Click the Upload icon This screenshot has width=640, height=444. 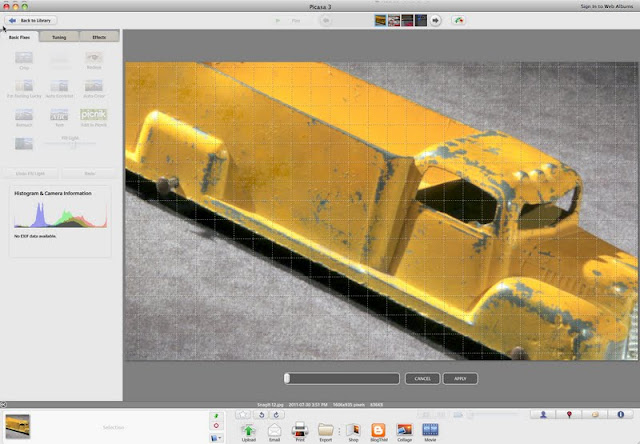248,432
